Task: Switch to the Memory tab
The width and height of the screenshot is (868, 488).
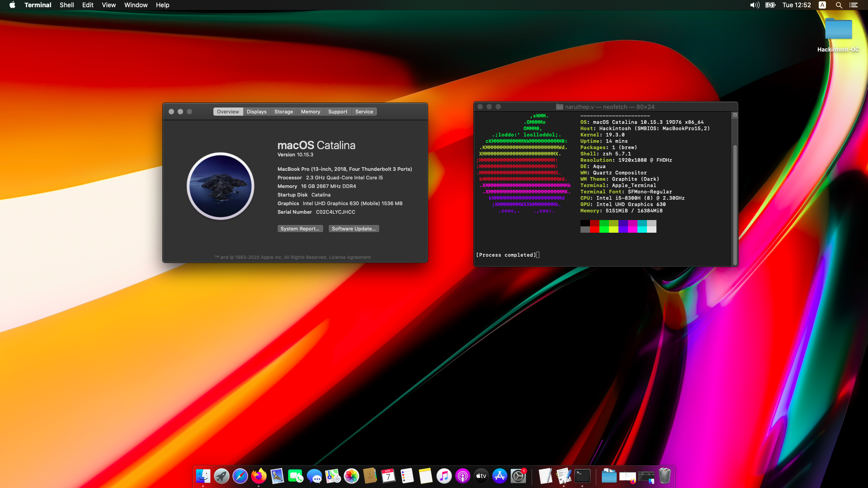Action: 311,112
